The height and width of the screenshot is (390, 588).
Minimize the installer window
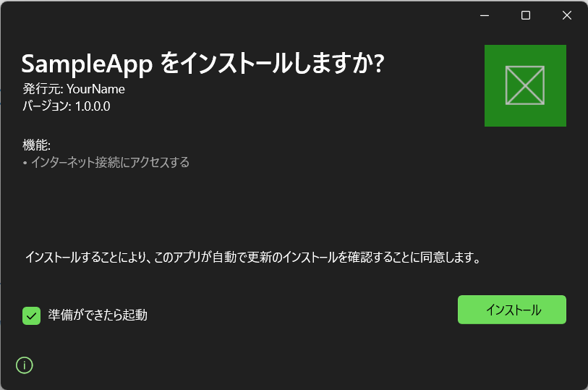[x=485, y=15]
